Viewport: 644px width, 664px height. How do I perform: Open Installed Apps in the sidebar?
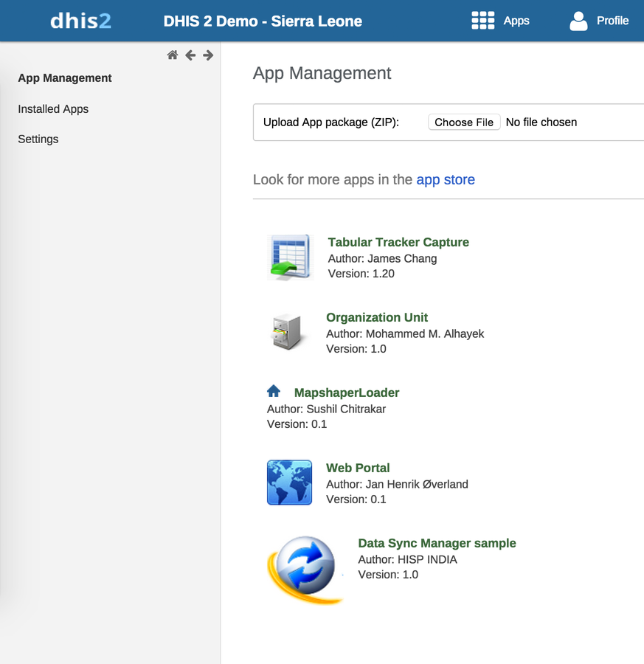pyautogui.click(x=53, y=109)
